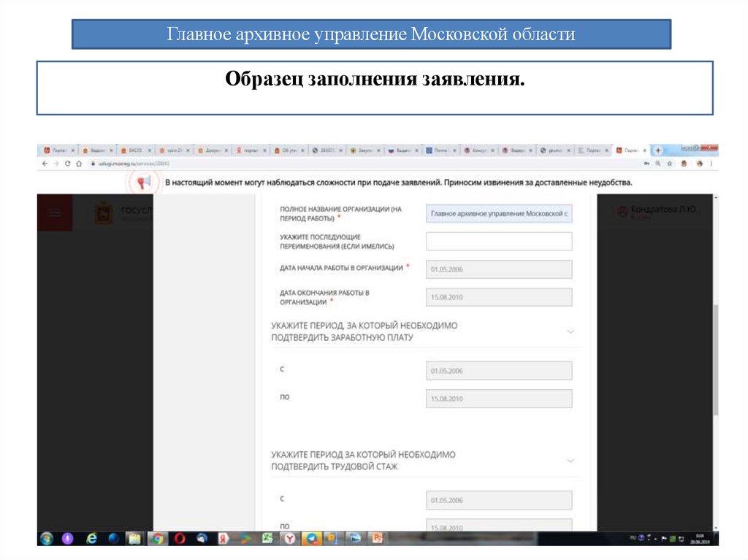Open a new browser tab with plus button
Viewport: 748px width, 560px height.
point(658,150)
